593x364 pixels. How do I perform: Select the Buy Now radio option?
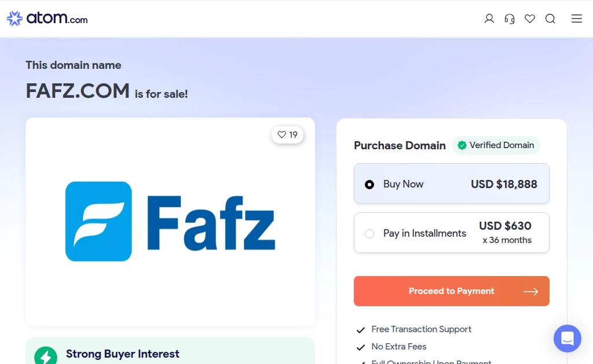pyautogui.click(x=369, y=185)
